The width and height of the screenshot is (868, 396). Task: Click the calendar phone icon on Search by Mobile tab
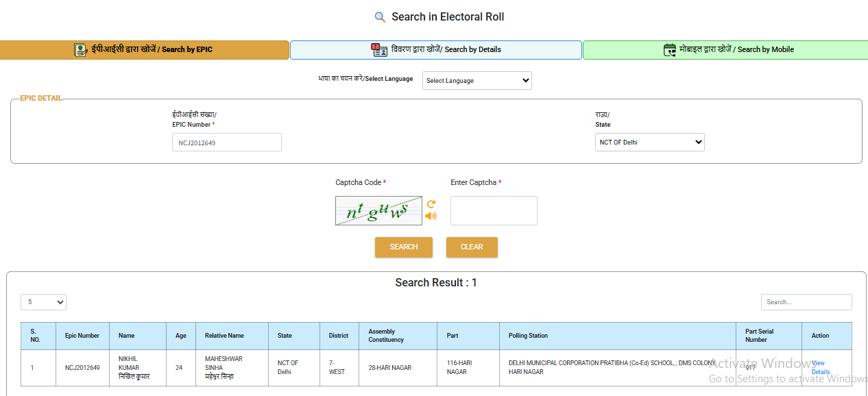670,49
